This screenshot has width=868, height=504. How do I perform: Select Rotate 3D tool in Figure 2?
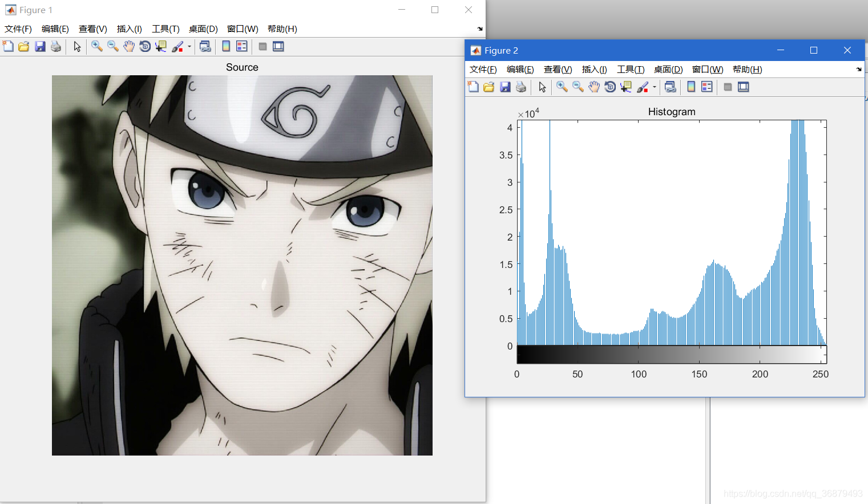[x=610, y=87]
